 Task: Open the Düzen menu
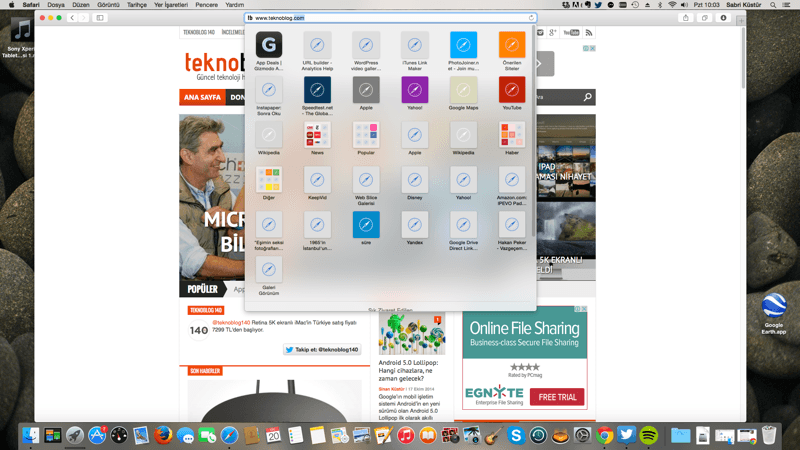81,5
